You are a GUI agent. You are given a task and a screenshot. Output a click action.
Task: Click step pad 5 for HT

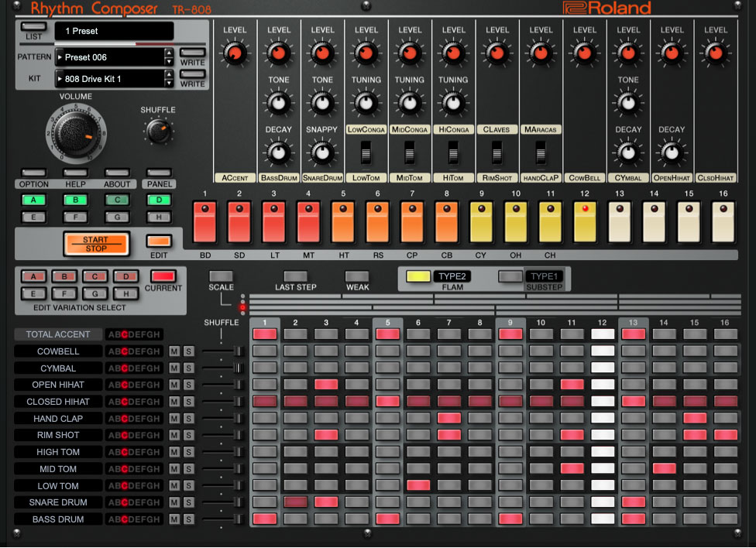[343, 222]
